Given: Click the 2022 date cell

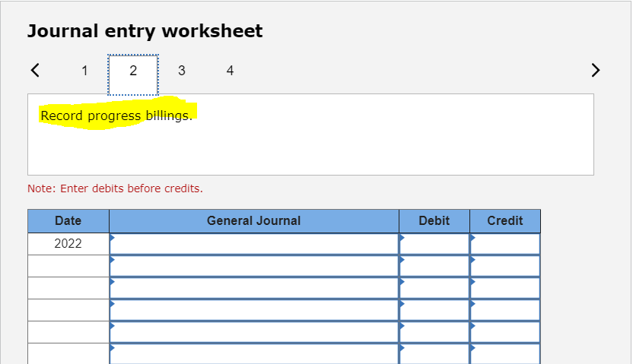Looking at the screenshot, I should pos(68,243).
